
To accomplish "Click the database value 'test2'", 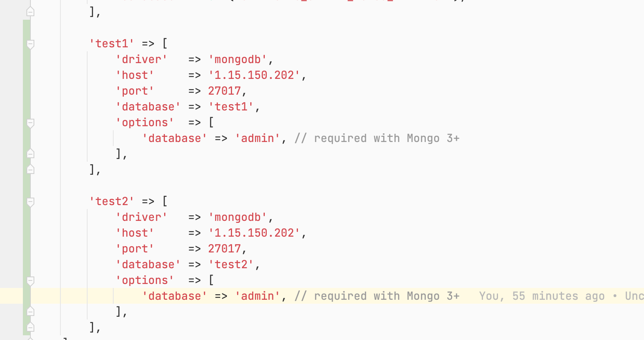I will [x=231, y=265].
